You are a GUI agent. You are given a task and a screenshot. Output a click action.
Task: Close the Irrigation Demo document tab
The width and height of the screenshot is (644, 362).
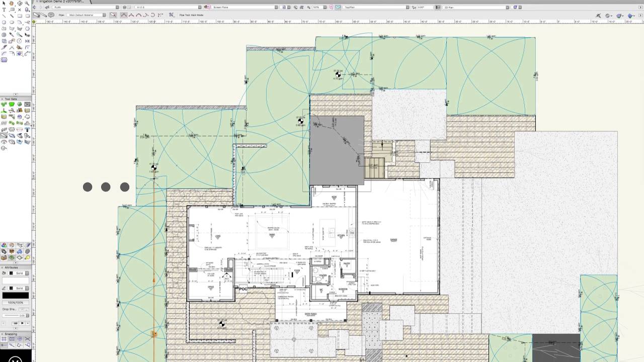pyautogui.click(x=37, y=2)
